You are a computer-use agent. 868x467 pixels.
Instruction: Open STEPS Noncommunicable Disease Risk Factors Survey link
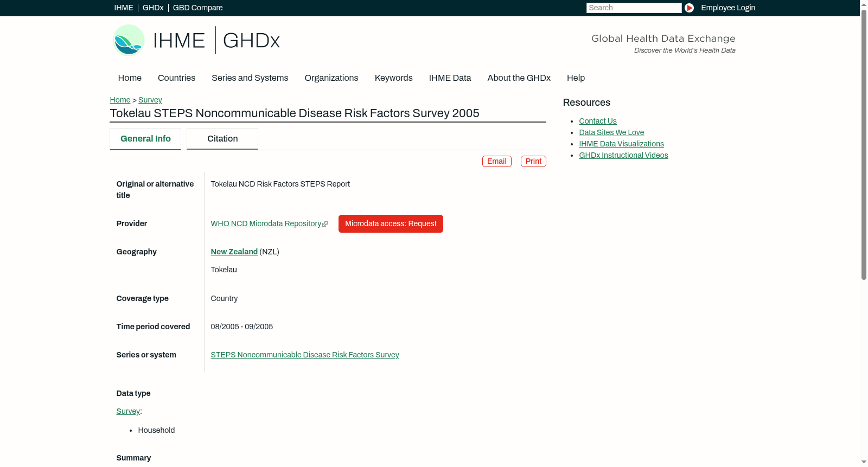pyautogui.click(x=305, y=355)
